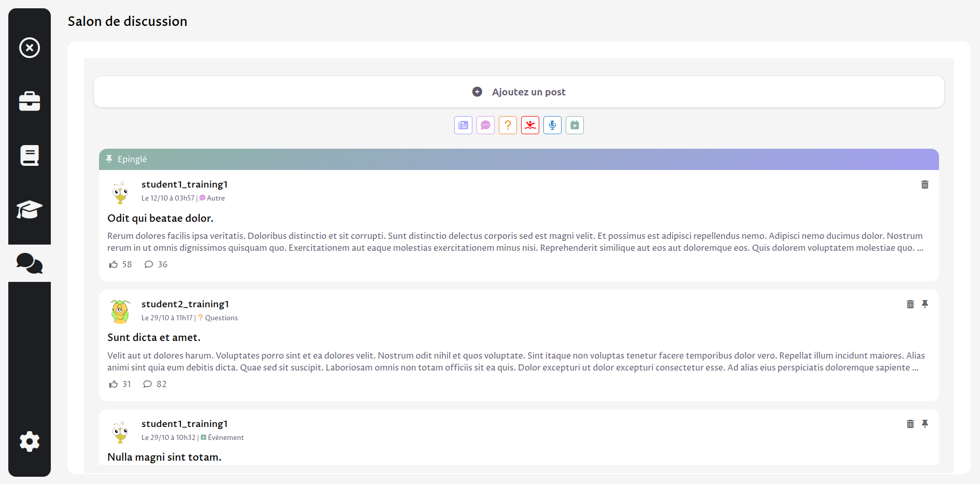Open the book section in the sidebar
980x484 pixels.
coord(30,155)
